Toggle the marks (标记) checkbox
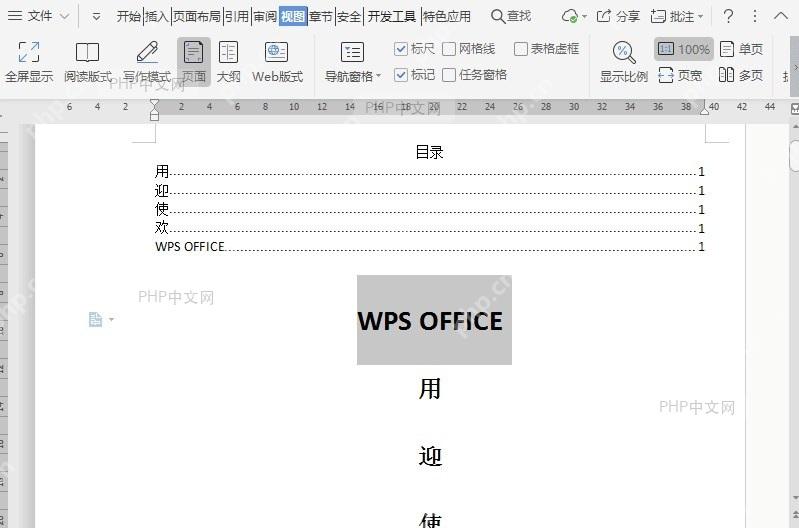Image resolution: width=799 pixels, height=528 pixels. tap(401, 75)
